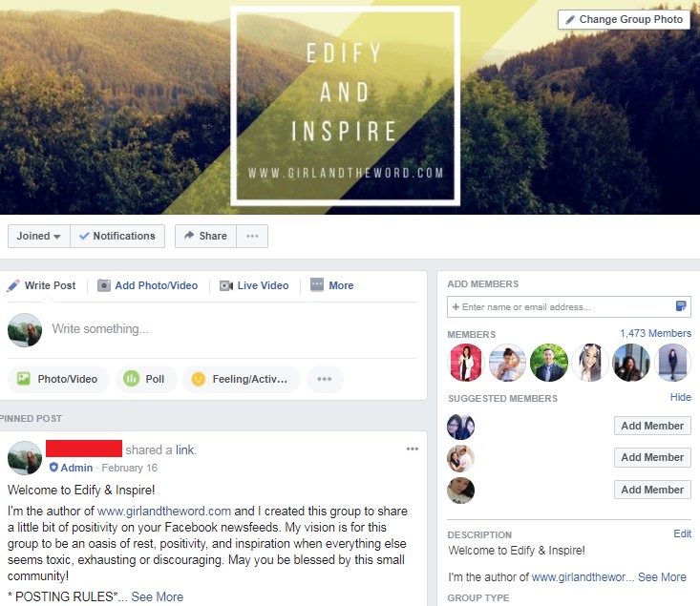
Task: Select the Write Post tab
Action: [42, 285]
